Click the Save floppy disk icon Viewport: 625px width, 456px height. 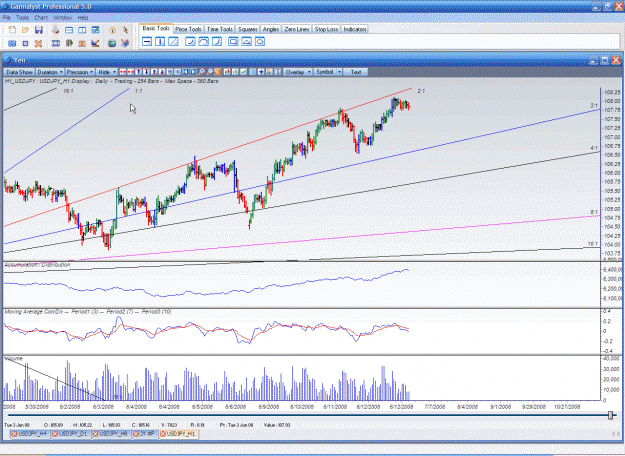tap(39, 30)
